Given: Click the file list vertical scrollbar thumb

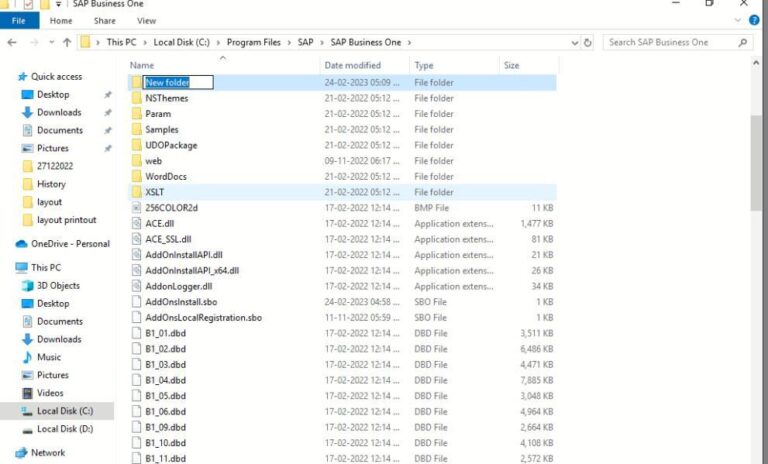Looking at the screenshot, I should pyautogui.click(x=756, y=163).
